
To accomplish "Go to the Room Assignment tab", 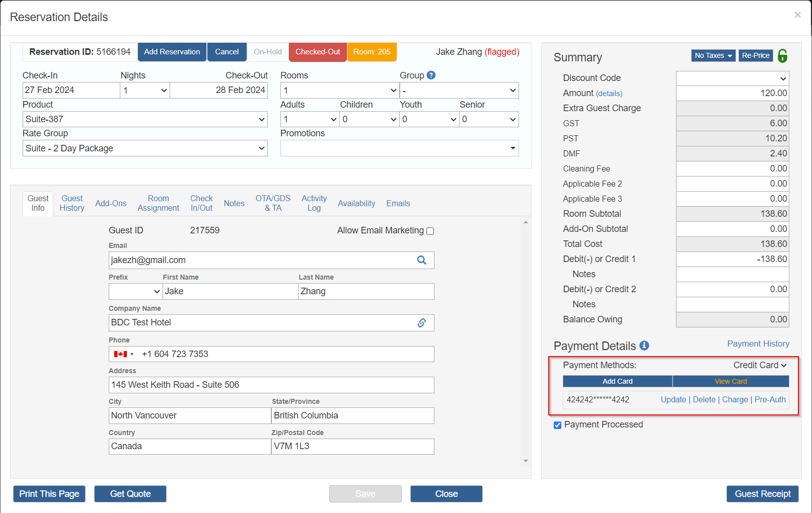I will pos(158,203).
